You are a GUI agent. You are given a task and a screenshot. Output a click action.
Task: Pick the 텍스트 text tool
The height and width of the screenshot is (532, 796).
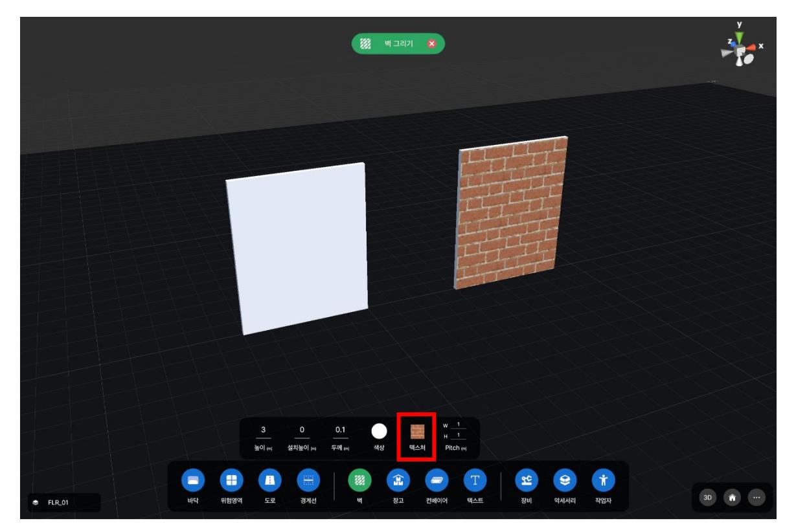pos(474,480)
